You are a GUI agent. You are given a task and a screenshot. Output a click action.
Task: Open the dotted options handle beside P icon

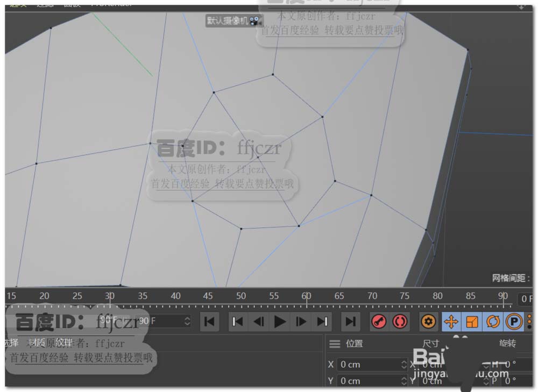coord(529,322)
